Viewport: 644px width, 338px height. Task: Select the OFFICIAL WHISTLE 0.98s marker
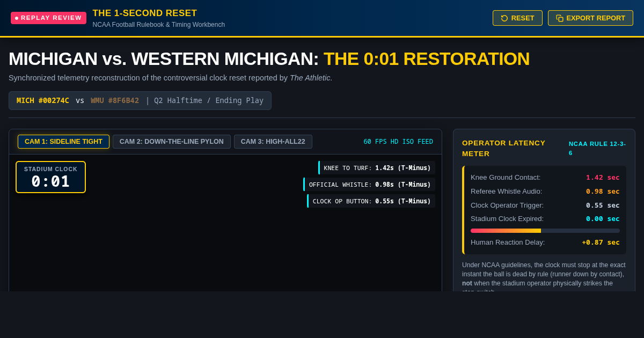369,185
